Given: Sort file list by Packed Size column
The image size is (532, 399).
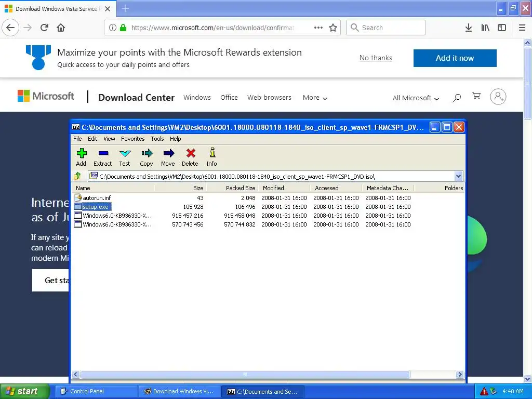Looking at the screenshot, I should pyautogui.click(x=232, y=188).
